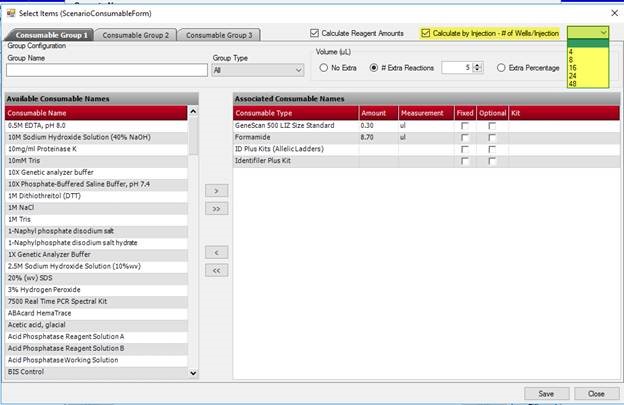624x405 pixels.
Task: Click the available list scrollbar thumb
Action: (x=193, y=136)
